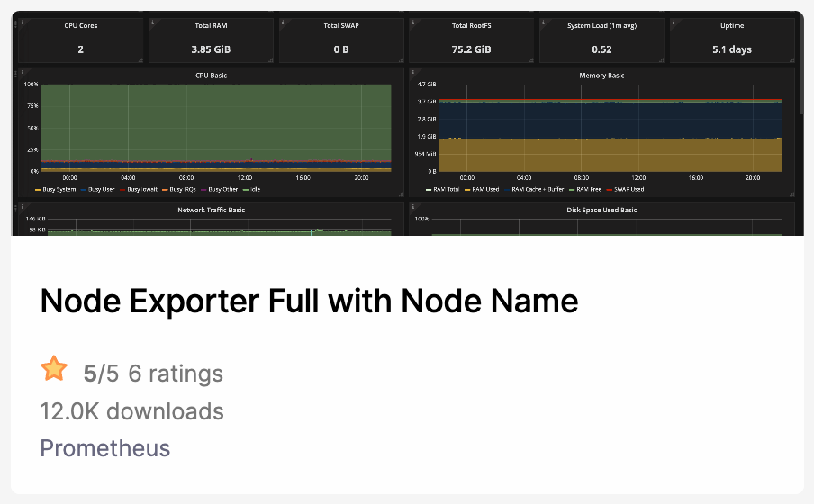This screenshot has width=814, height=504.
Task: Click the info icon on CPU Cores panel
Action: (x=22, y=22)
